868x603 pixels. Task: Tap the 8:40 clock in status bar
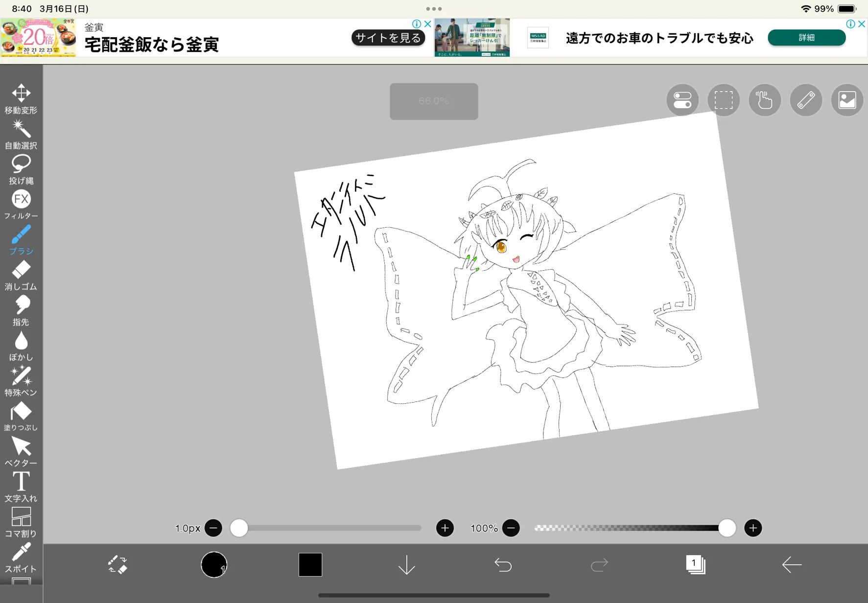point(22,9)
